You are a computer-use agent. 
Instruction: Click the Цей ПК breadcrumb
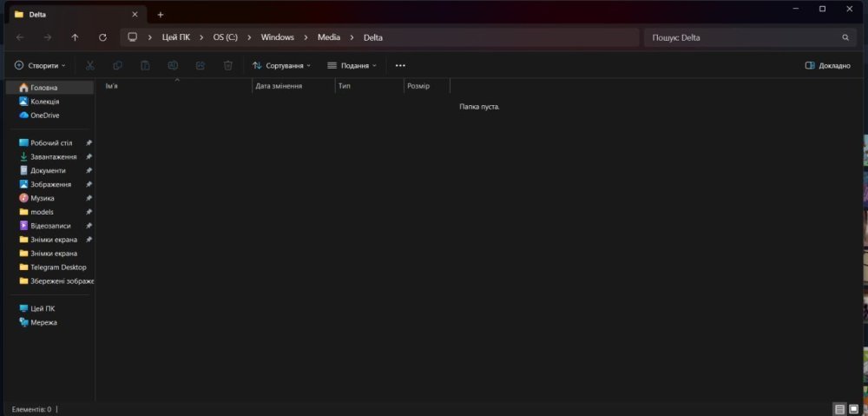[175, 37]
